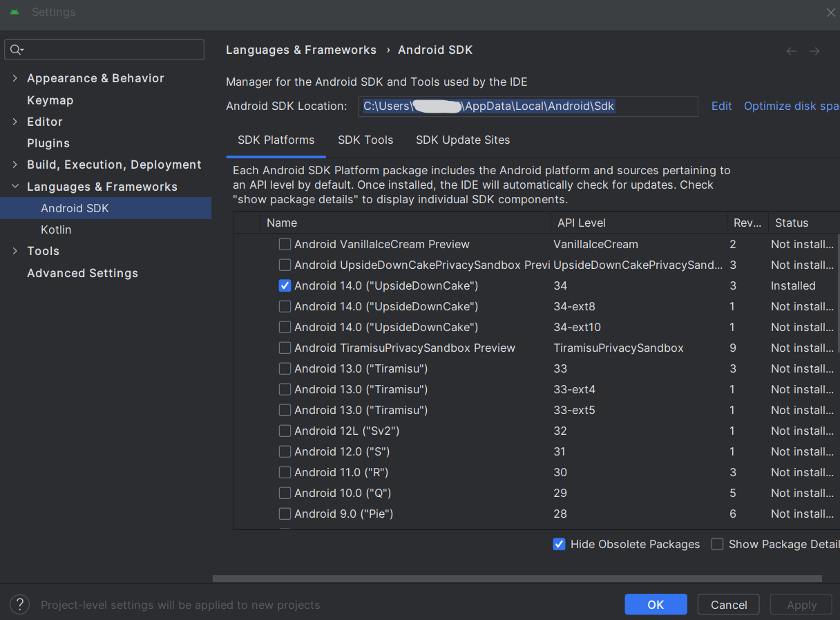
Task: Check Android TiramisuPrivacySandbox Preview checkbox
Action: point(285,348)
